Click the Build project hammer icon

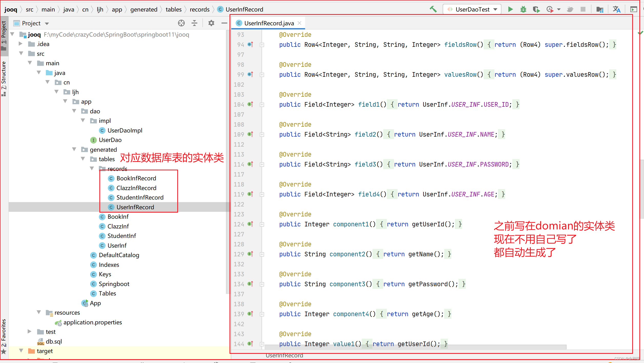click(x=433, y=9)
